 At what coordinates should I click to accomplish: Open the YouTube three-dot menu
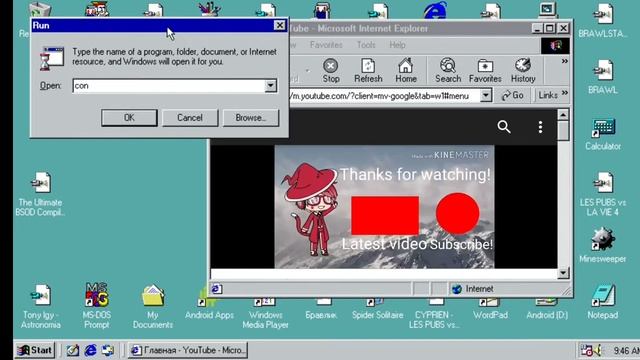pos(540,127)
